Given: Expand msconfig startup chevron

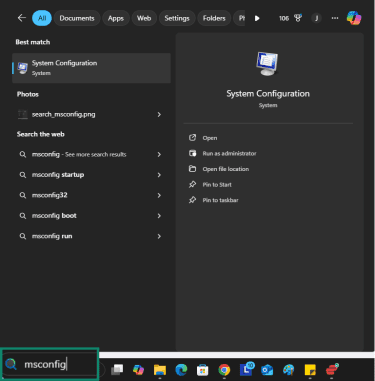Looking at the screenshot, I should tap(159, 175).
